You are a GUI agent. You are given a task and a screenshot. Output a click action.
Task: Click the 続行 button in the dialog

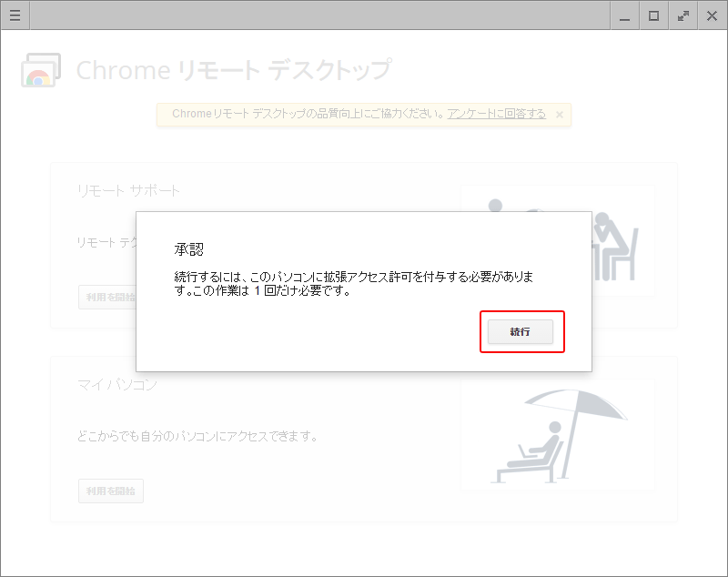[520, 331]
